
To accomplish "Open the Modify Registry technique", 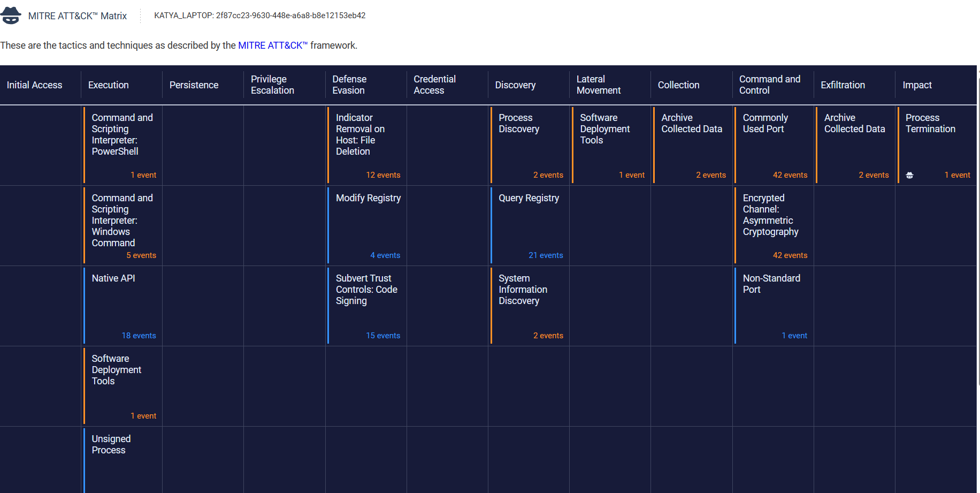I will [367, 225].
